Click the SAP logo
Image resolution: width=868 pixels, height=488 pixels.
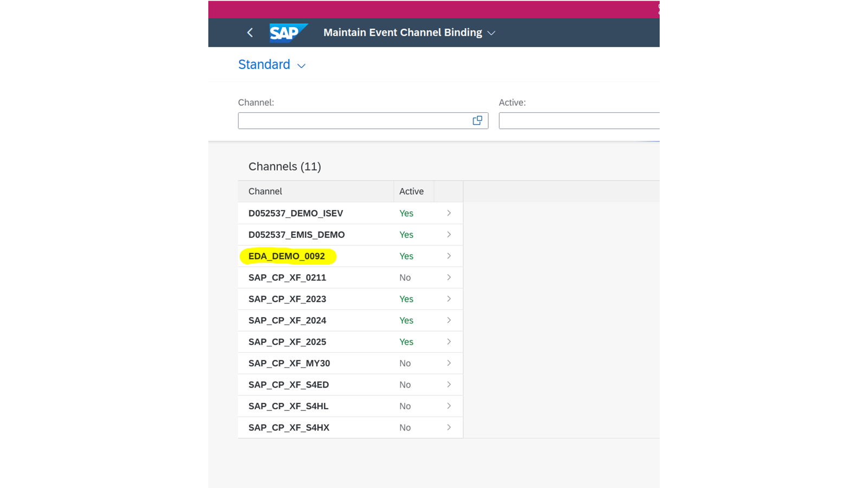[x=289, y=33]
